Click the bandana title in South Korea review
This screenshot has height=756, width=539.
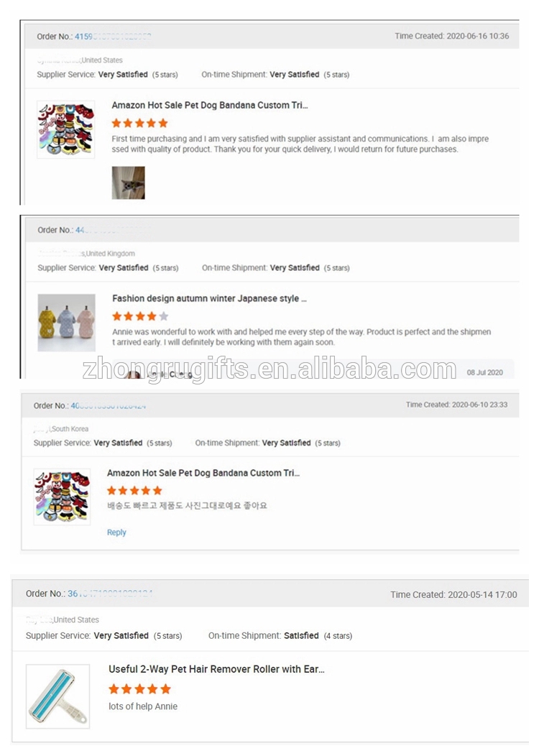[x=203, y=473]
